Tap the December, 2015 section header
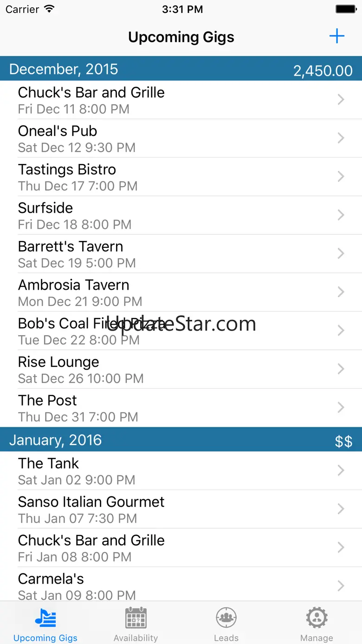362x644 pixels. (x=64, y=69)
